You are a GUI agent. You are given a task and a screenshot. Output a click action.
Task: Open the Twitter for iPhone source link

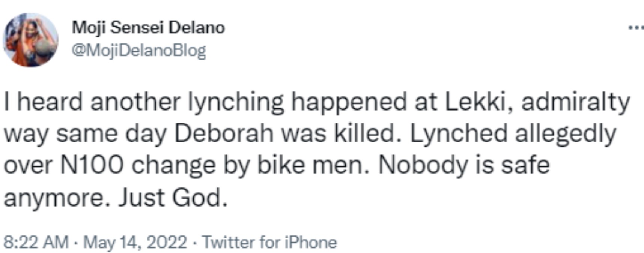point(269,242)
